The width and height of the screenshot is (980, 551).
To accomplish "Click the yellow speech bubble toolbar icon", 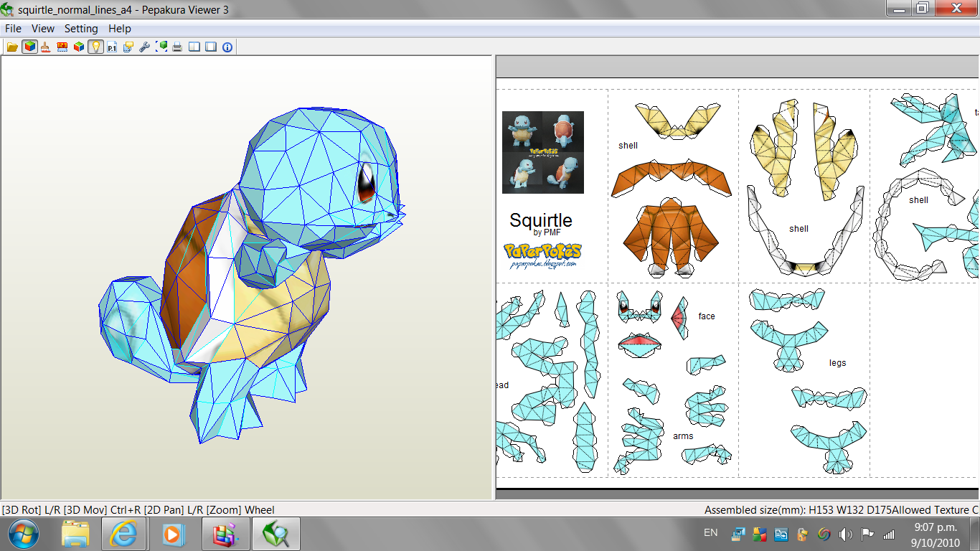I will point(128,47).
